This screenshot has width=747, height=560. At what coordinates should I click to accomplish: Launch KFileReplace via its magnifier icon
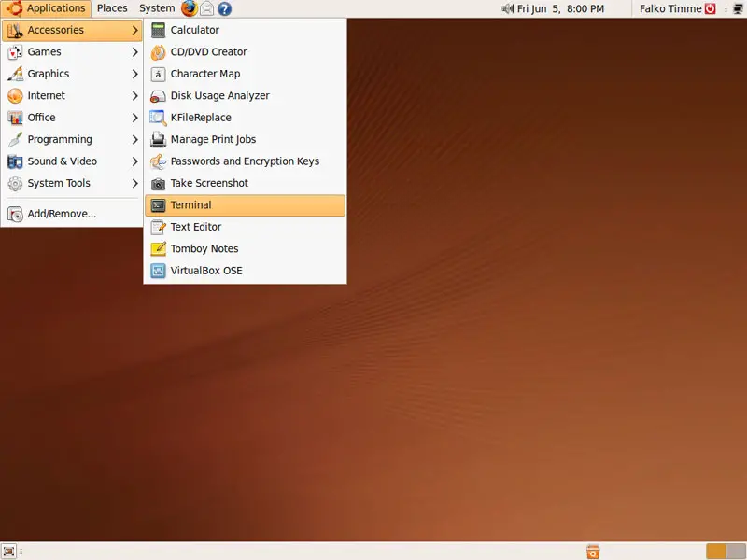click(x=158, y=118)
